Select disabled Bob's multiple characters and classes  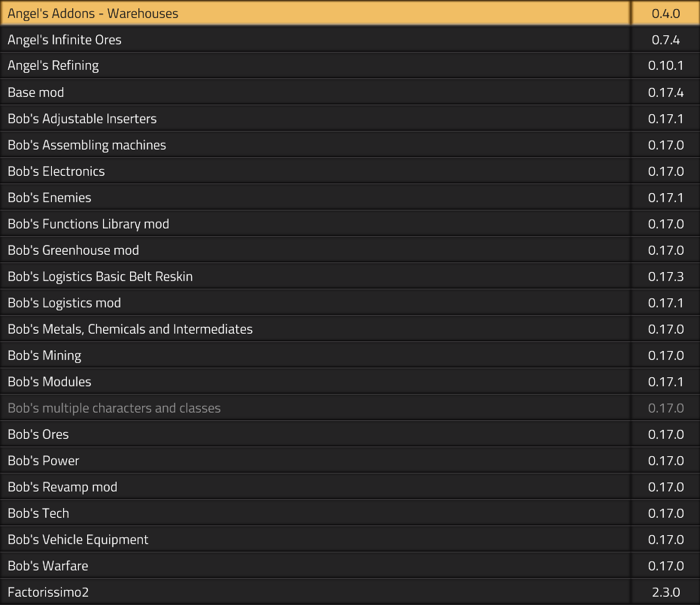[x=114, y=408]
